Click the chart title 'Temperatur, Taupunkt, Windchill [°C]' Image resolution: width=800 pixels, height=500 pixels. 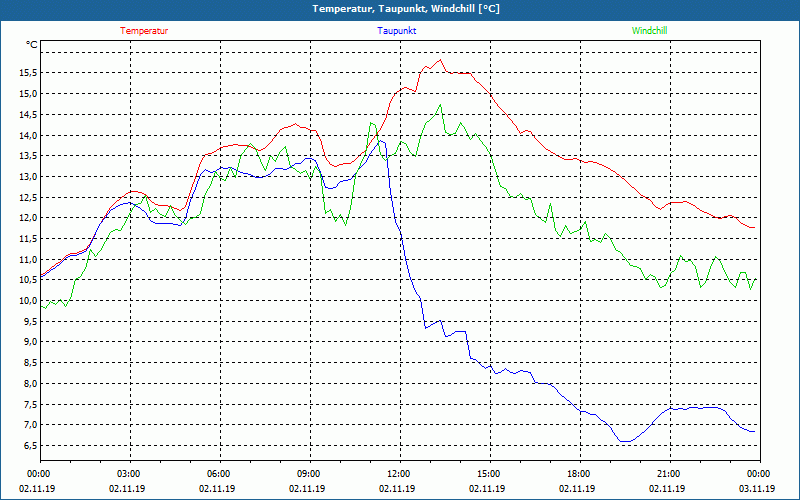click(x=406, y=9)
